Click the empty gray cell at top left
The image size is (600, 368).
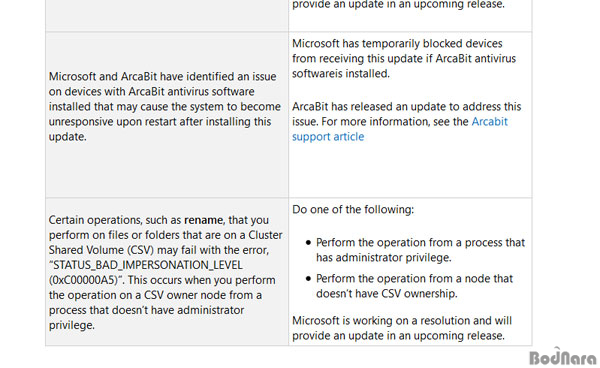167,15
